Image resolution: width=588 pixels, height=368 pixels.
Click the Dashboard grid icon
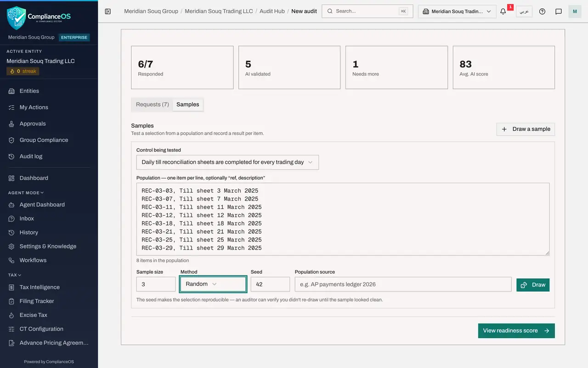[x=11, y=178]
